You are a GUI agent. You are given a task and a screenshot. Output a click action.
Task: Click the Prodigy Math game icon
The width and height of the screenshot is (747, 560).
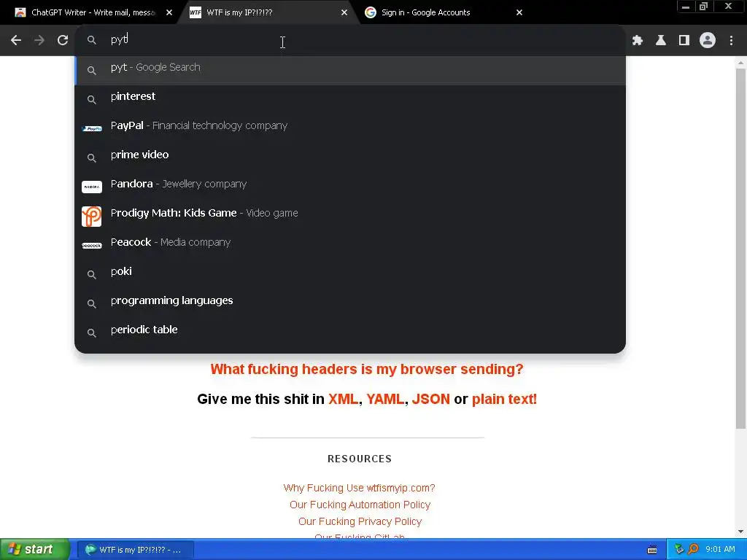coord(91,216)
